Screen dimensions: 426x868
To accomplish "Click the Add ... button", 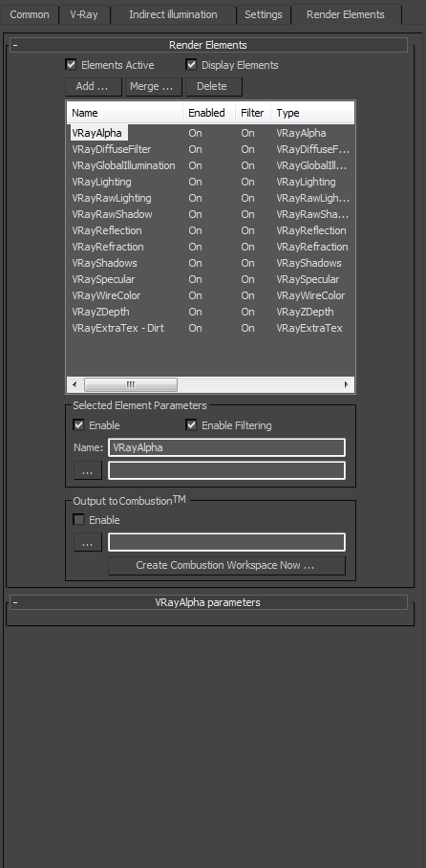I will [x=93, y=86].
